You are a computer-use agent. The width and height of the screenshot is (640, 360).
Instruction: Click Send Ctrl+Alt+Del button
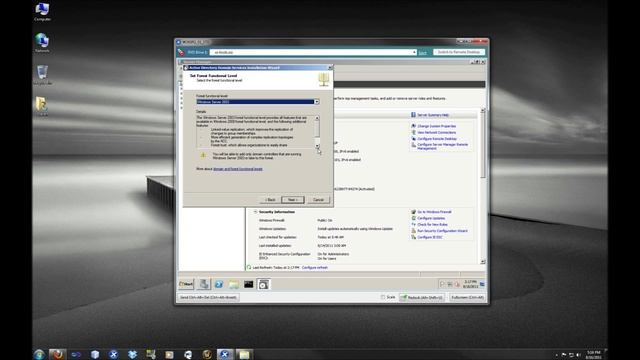(208, 298)
